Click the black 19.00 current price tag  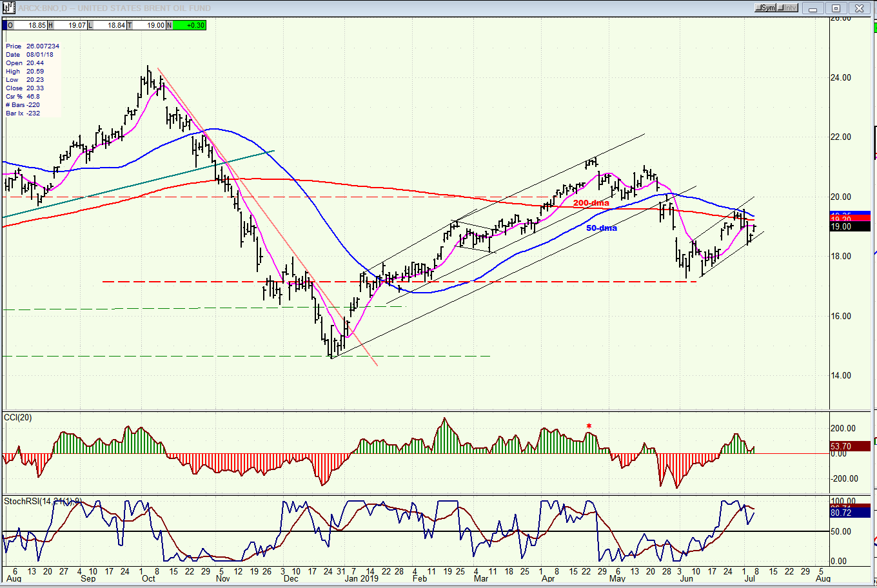click(x=850, y=227)
